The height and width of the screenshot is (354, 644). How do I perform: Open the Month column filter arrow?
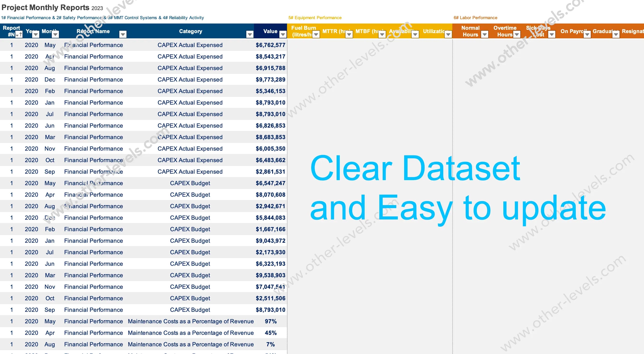point(55,35)
